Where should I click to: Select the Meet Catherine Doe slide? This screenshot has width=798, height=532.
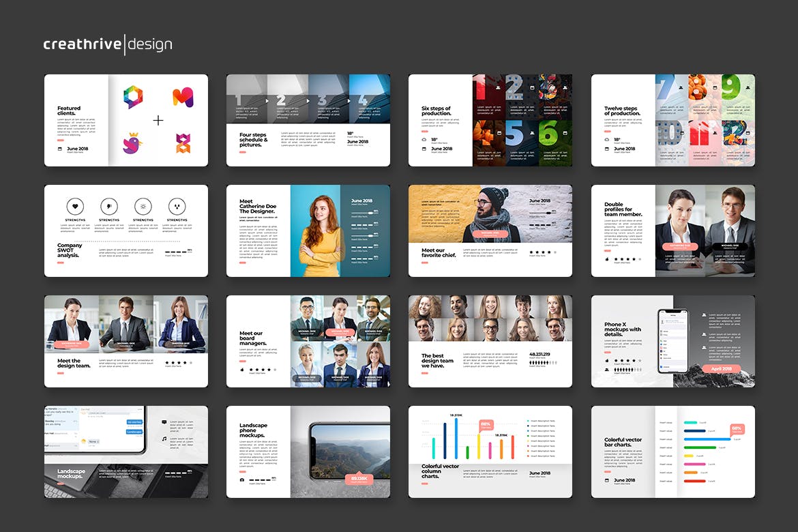click(x=308, y=231)
